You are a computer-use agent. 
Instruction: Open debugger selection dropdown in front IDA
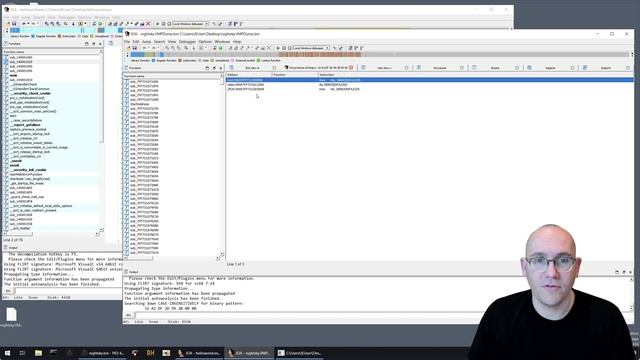[x=311, y=48]
